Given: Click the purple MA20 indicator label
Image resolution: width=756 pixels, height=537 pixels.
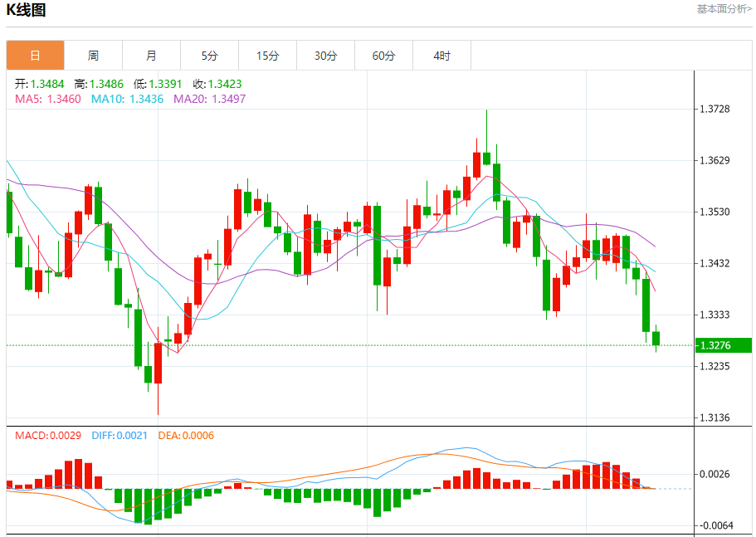Looking at the screenshot, I should pyautogui.click(x=209, y=99).
